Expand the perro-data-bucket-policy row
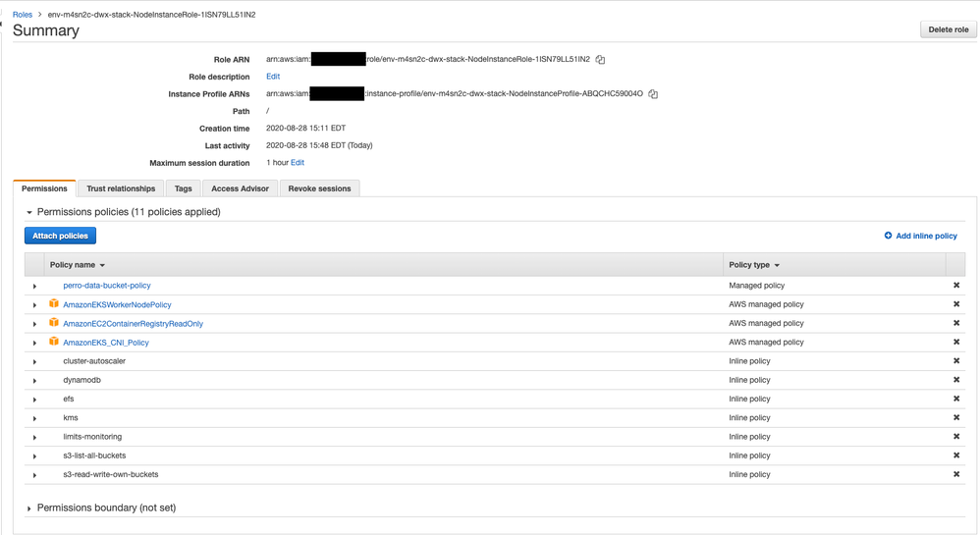Image resolution: width=980 pixels, height=535 pixels. 35,287
